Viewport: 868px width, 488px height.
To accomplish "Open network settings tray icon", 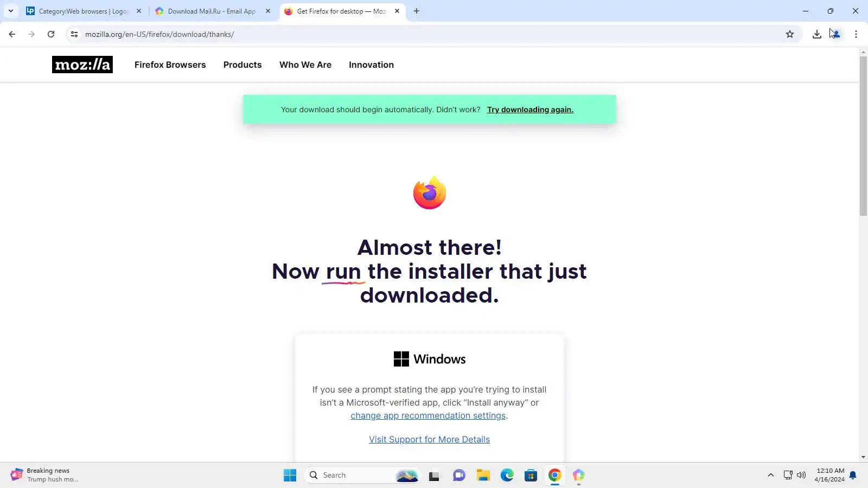I will (788, 475).
